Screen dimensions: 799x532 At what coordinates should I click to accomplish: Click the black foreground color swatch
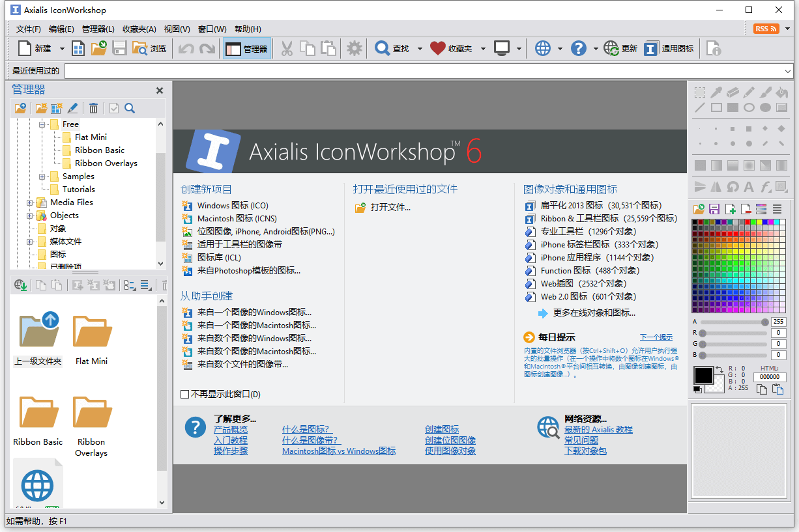[704, 375]
